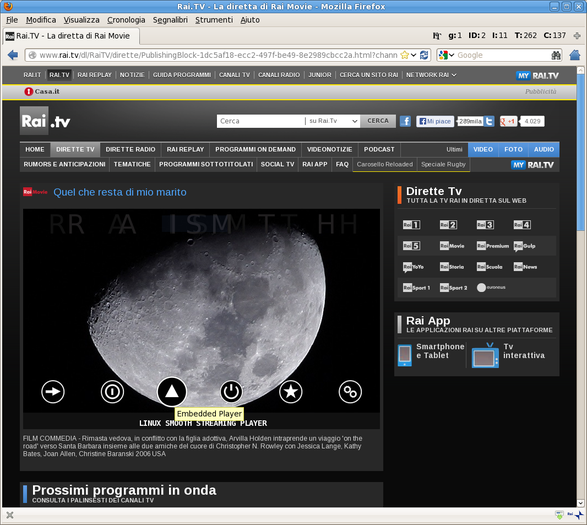Open the Euronews live channel
Viewport: 587px width, 525px height.
tap(491, 288)
